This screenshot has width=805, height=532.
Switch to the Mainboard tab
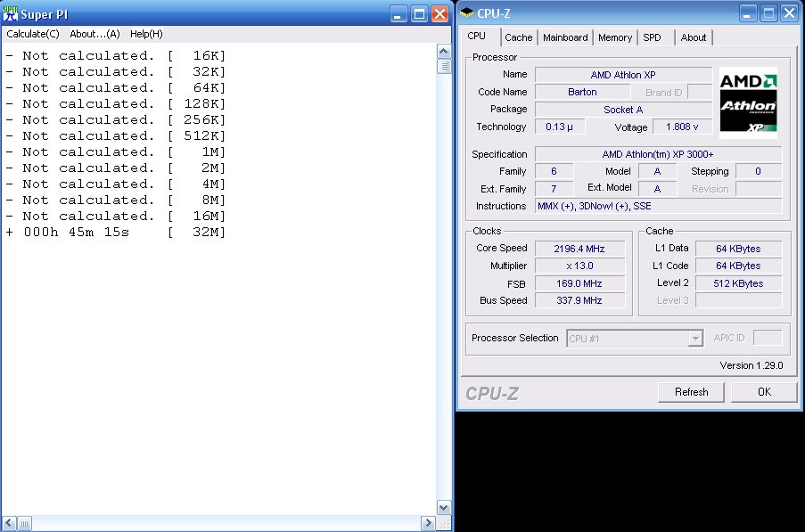point(565,37)
